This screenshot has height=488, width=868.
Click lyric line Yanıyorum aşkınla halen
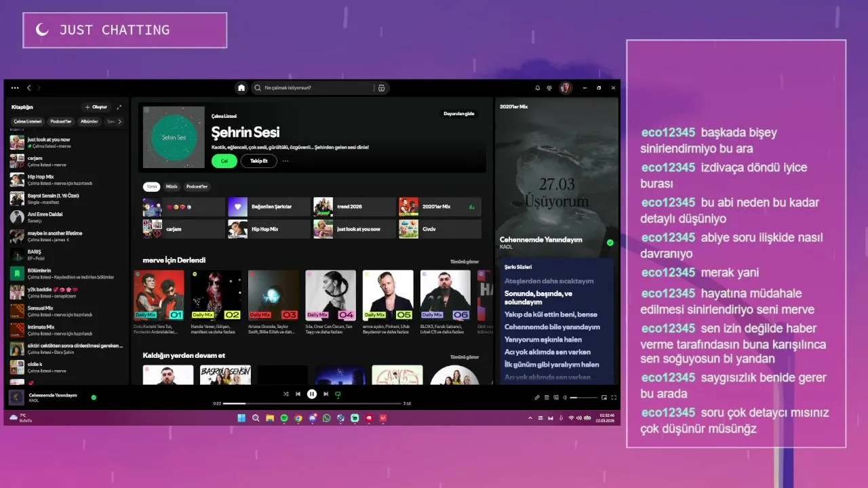click(x=543, y=340)
